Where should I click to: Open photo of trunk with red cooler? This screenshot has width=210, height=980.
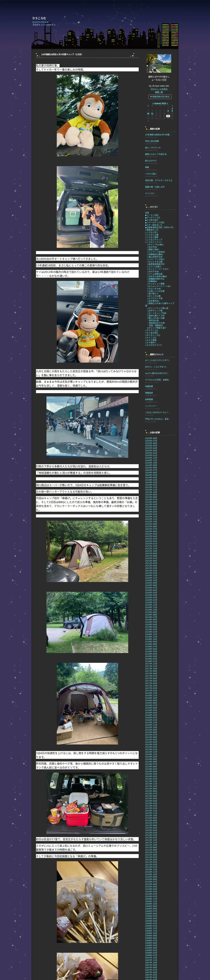(87, 803)
